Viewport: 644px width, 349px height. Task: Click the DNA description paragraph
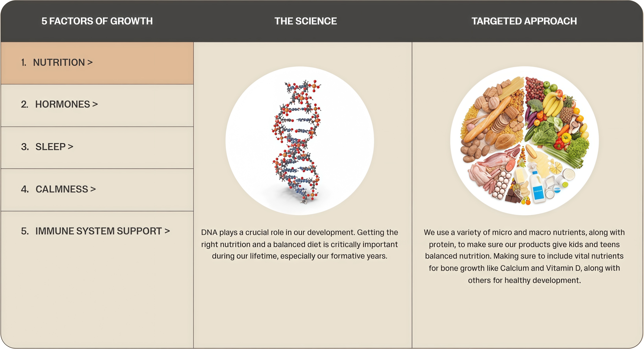[299, 244]
